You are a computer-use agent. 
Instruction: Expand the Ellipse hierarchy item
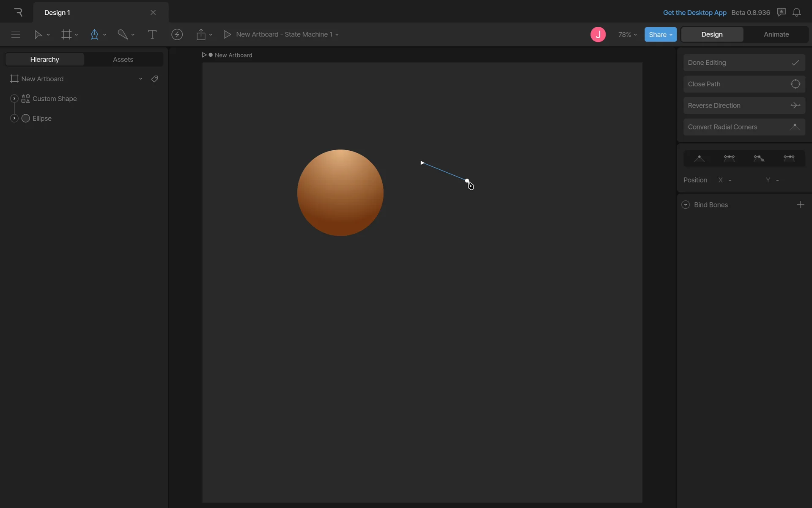[14, 119]
